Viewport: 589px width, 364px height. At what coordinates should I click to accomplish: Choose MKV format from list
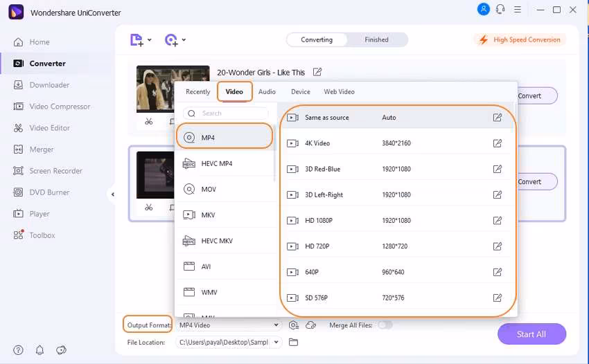(x=225, y=215)
